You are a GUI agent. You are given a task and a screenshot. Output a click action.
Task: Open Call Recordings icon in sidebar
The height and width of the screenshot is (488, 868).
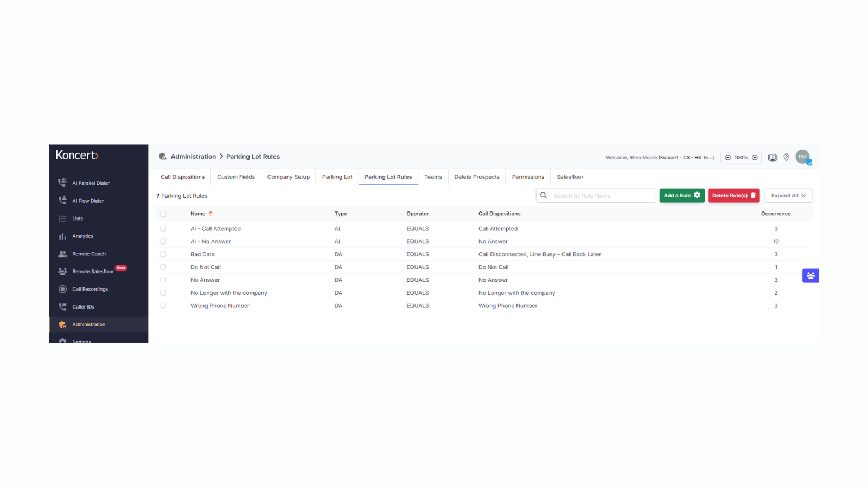[62, 289]
